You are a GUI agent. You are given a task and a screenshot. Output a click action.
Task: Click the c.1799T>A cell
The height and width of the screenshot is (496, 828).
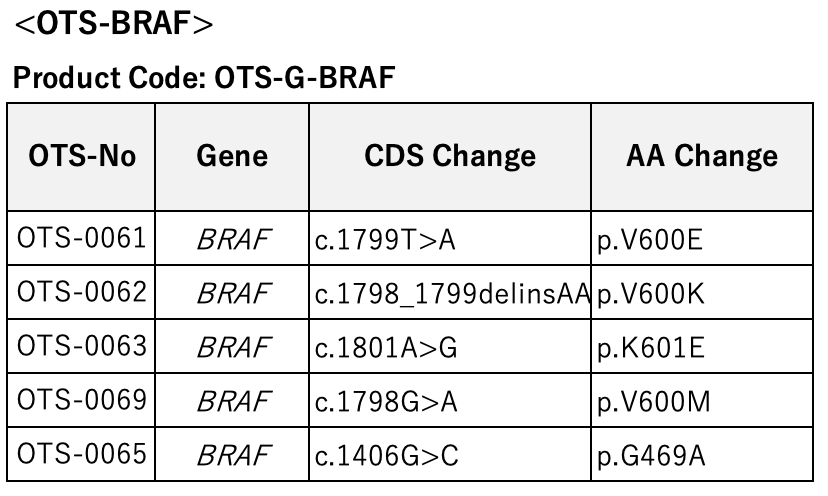click(450, 238)
